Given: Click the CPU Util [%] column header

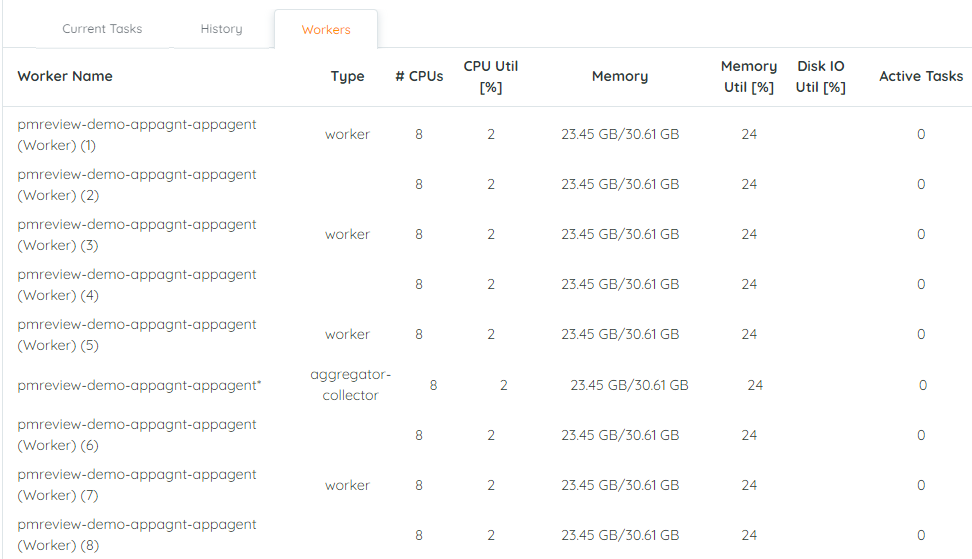Looking at the screenshot, I should (491, 76).
